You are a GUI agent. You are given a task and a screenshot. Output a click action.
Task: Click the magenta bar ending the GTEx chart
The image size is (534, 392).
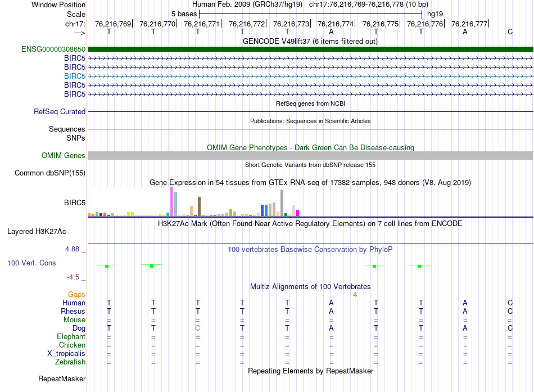[297, 213]
